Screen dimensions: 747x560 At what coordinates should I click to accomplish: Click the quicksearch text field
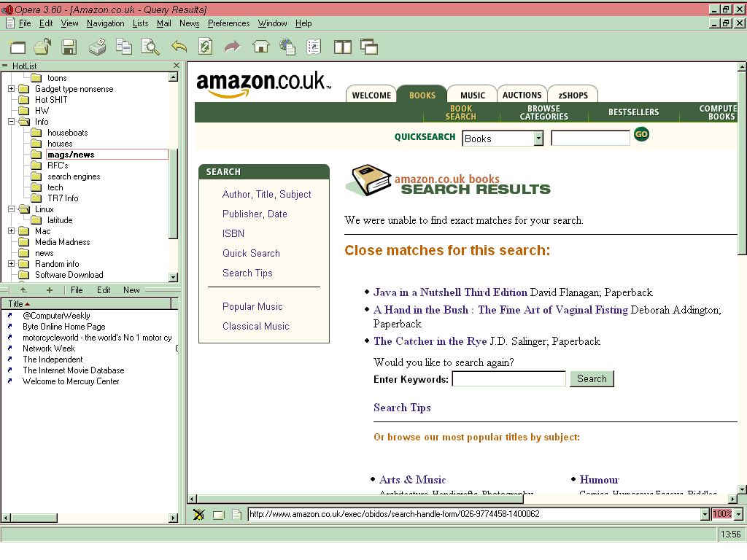pos(590,138)
